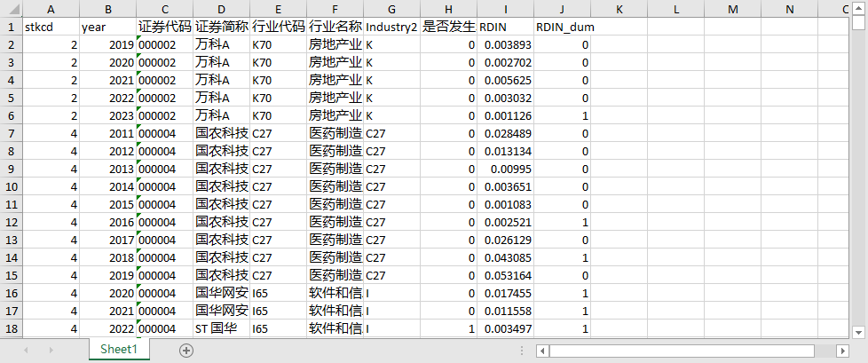
Task: Select column K header
Action: [619, 9]
